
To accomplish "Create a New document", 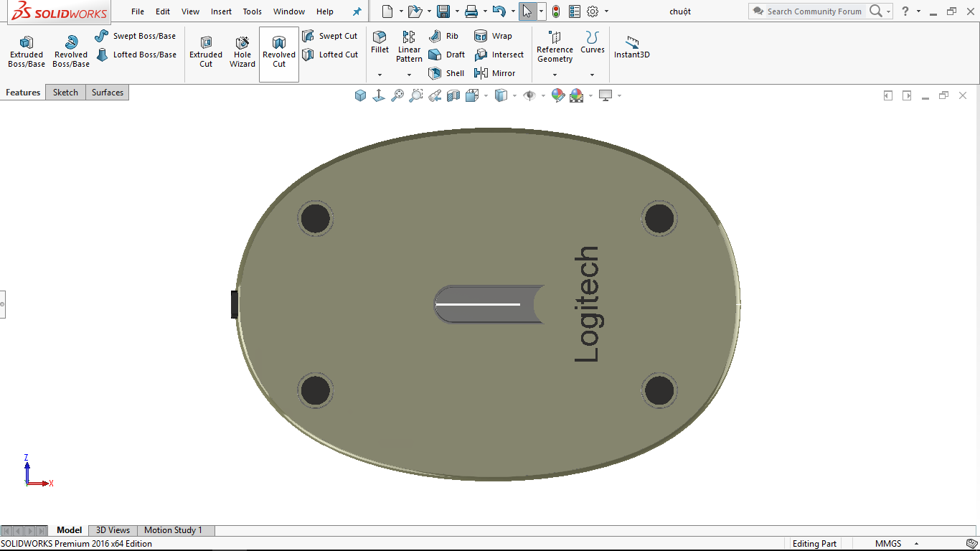I will tap(387, 11).
